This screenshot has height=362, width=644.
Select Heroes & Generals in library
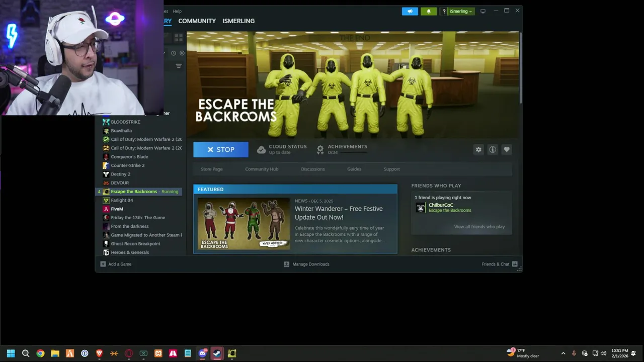click(x=130, y=252)
